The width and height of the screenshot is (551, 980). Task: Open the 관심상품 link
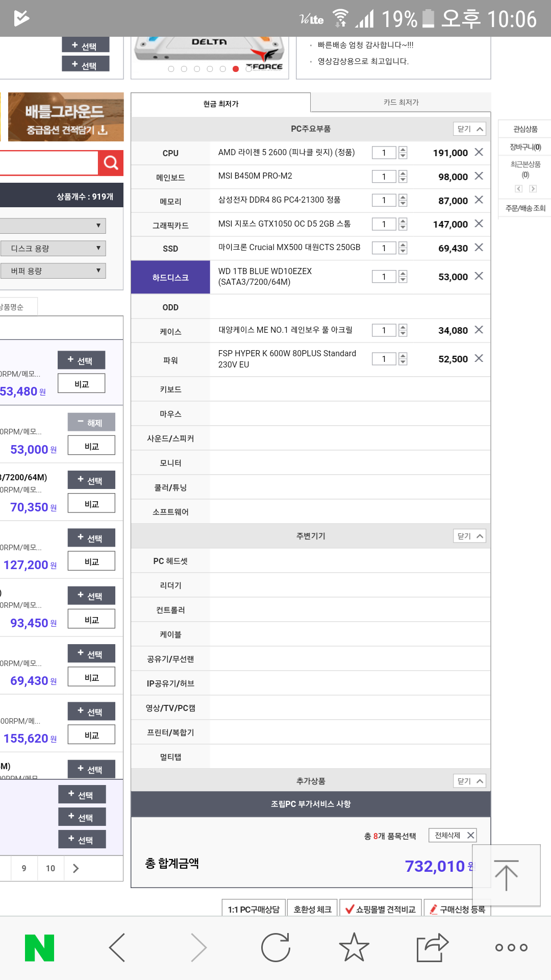pyautogui.click(x=525, y=129)
